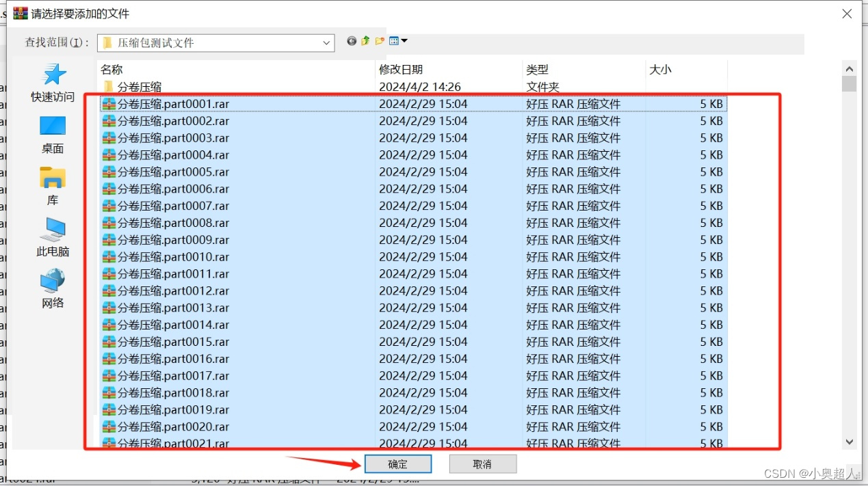
Task: Select the icon of 分卷压缩.part0006.rar
Action: click(109, 189)
